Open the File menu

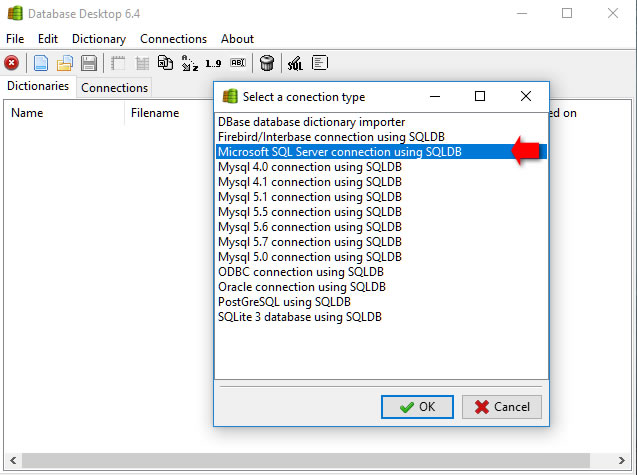pyautogui.click(x=15, y=39)
